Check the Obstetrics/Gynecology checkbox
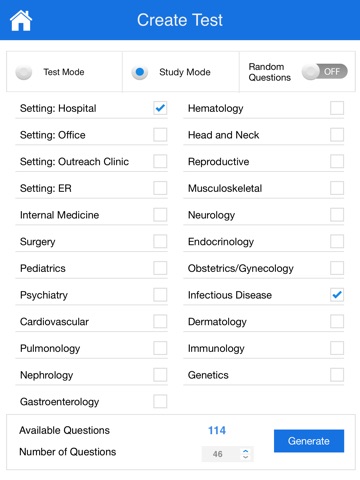 [337, 268]
